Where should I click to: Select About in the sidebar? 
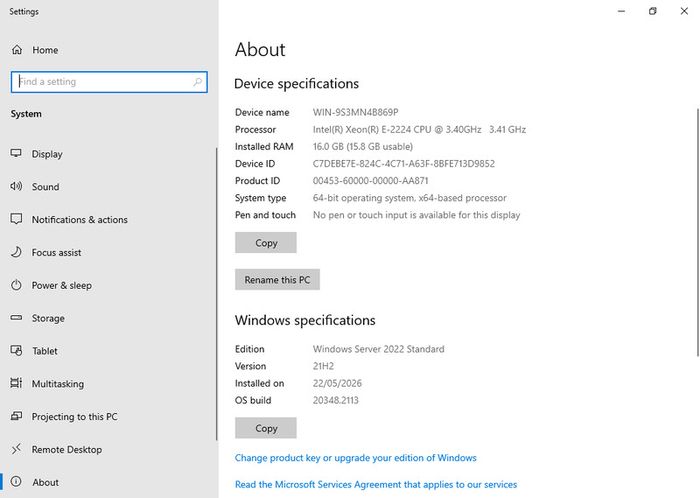coord(108,482)
